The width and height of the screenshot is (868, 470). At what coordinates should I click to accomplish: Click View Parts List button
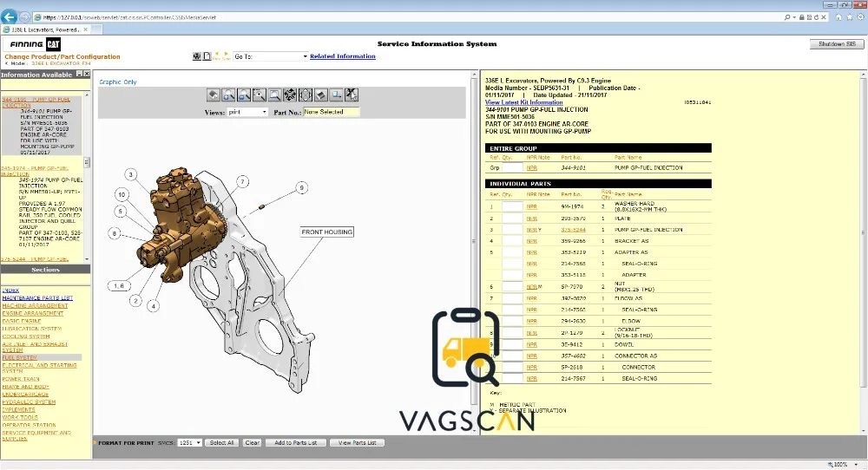[x=357, y=443]
